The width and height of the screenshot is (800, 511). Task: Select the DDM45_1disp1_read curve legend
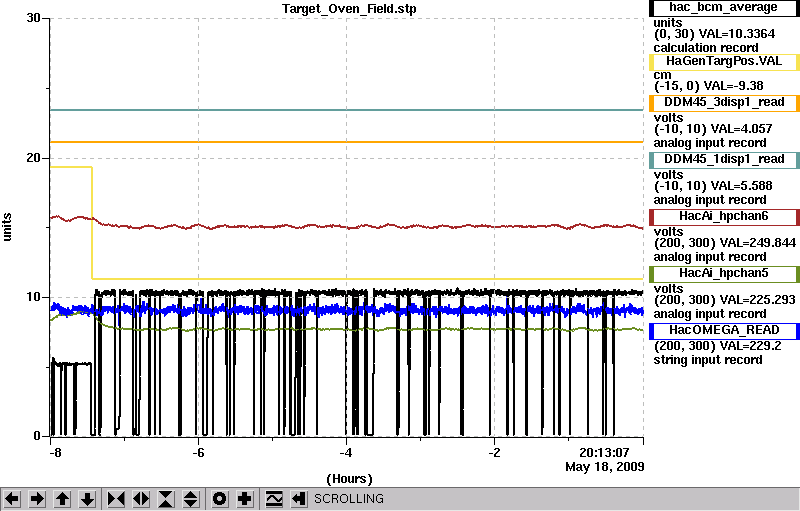723,160
